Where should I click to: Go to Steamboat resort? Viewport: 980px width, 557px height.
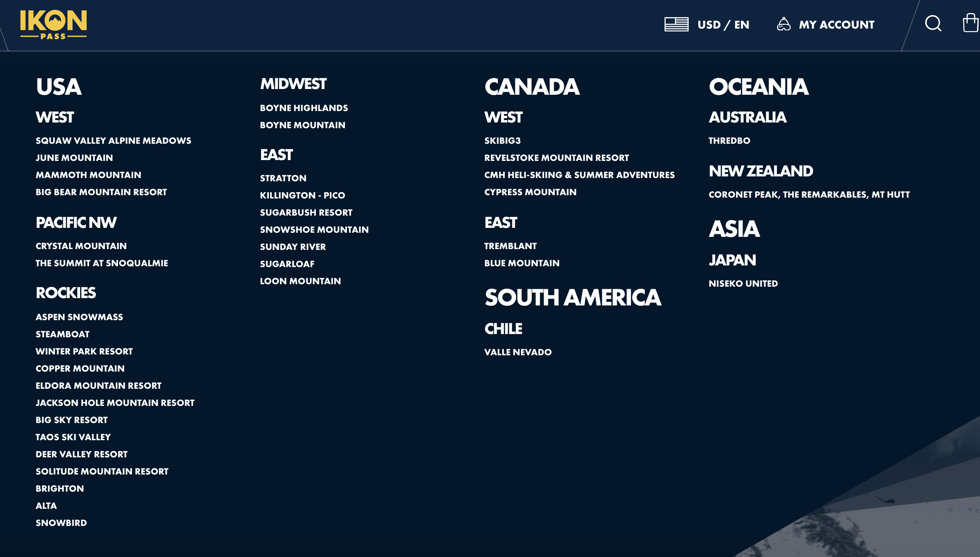pos(63,334)
